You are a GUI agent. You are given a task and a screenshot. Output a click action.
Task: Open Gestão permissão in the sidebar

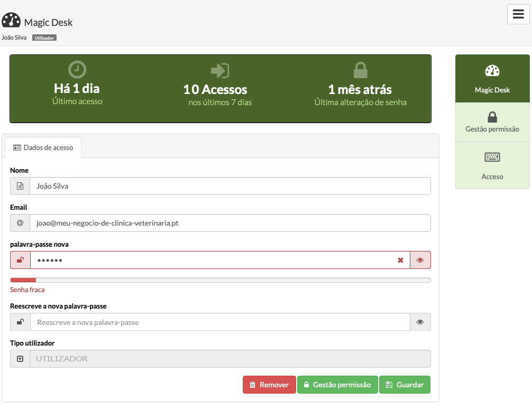492,122
